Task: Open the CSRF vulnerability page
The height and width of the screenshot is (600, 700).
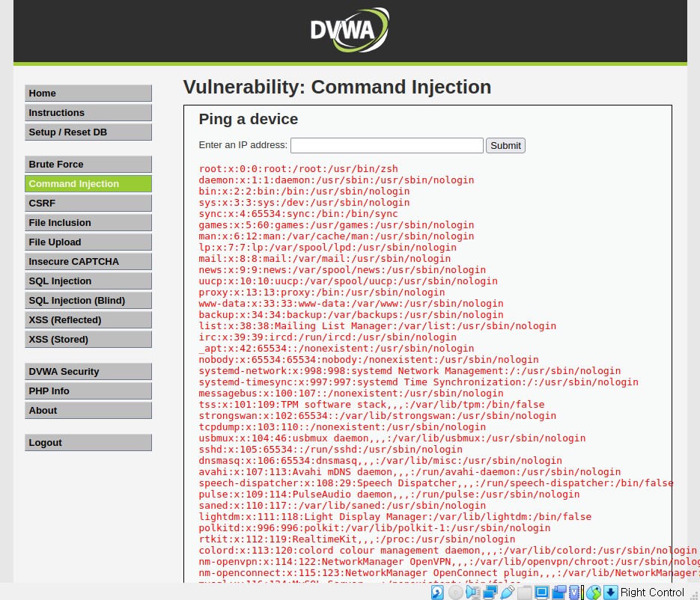Action: click(x=88, y=203)
